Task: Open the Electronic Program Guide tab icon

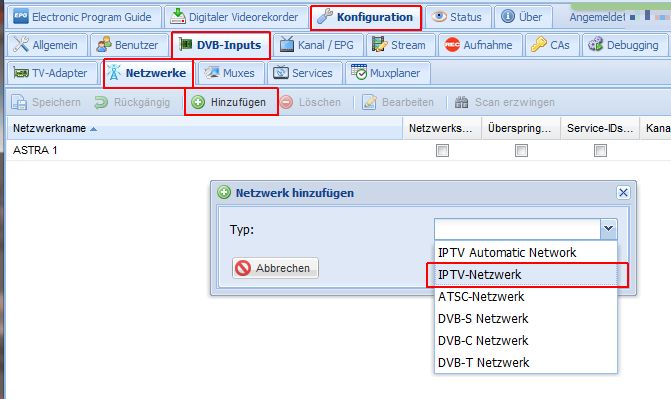Action: click(x=21, y=17)
